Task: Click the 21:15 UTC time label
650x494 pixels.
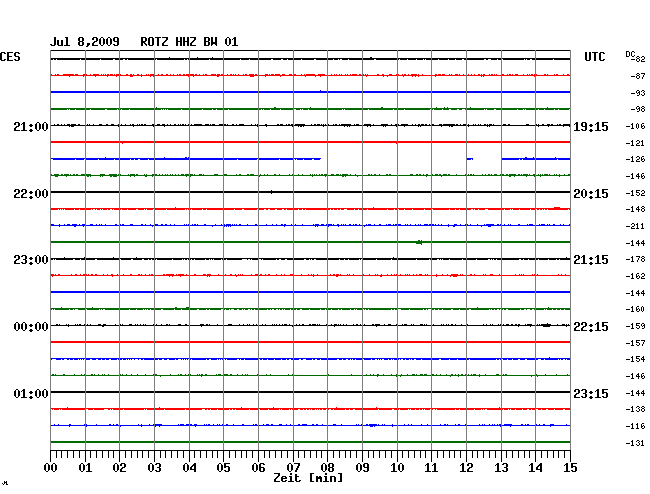Action: click(591, 260)
